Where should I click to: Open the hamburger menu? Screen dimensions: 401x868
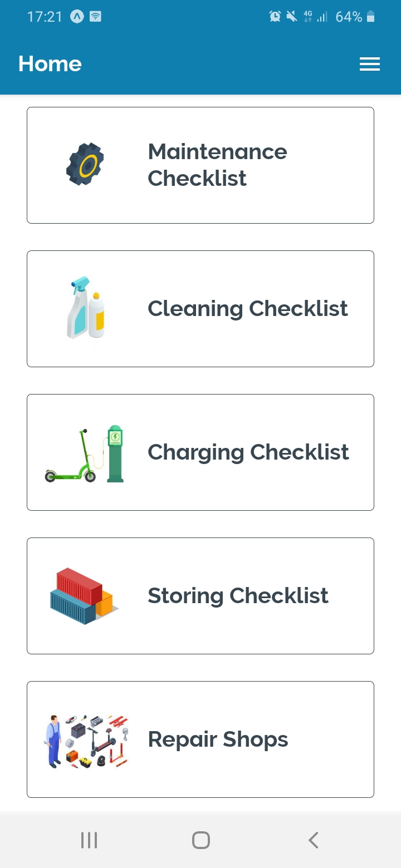pyautogui.click(x=370, y=65)
